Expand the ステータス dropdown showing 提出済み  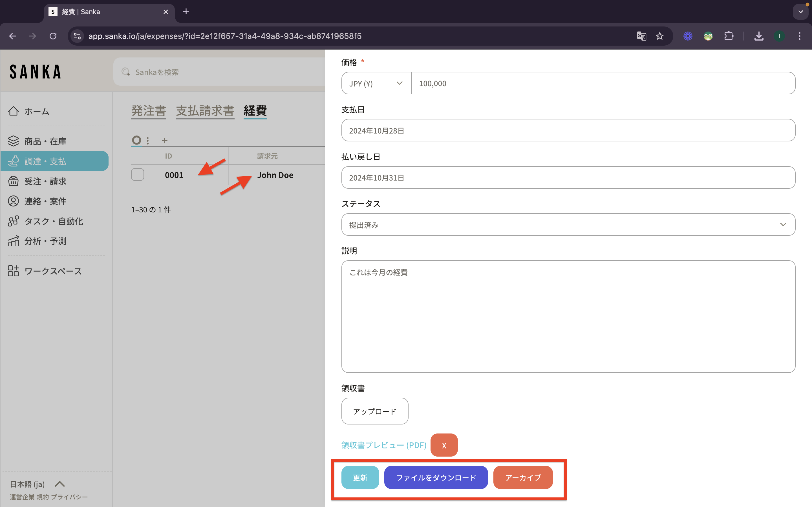(x=568, y=225)
